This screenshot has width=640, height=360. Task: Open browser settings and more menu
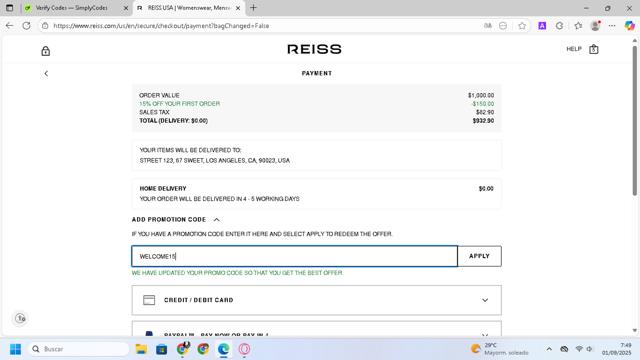(x=612, y=26)
